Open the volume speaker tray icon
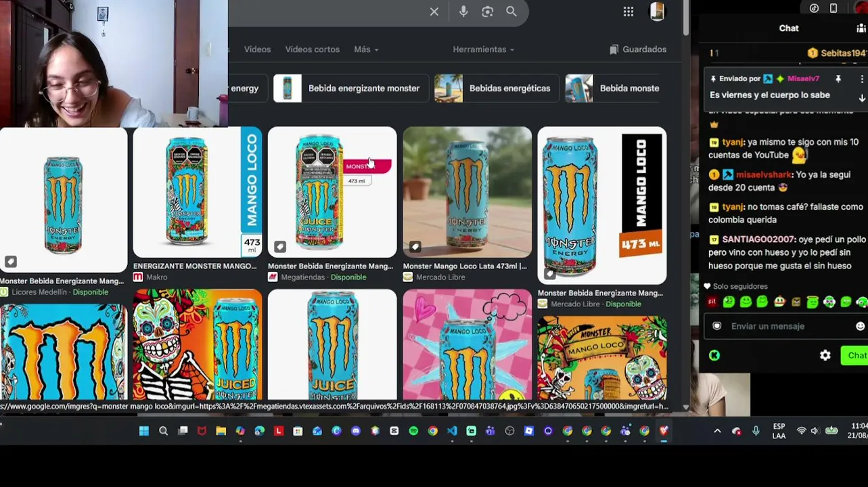Viewport: 868px width, 487px height. click(815, 431)
